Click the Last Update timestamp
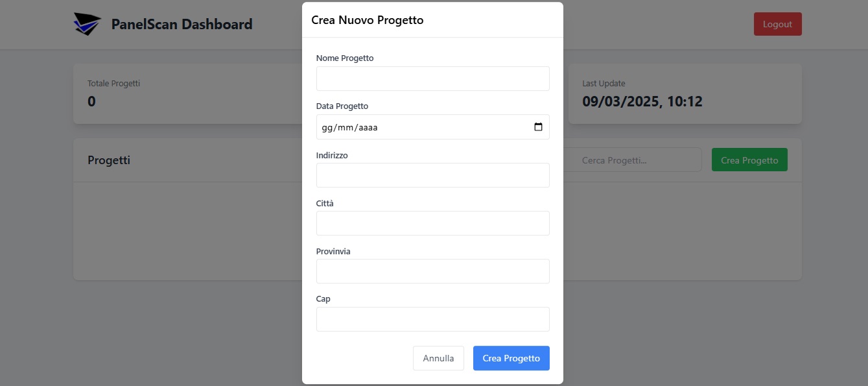The image size is (868, 386). pos(642,102)
